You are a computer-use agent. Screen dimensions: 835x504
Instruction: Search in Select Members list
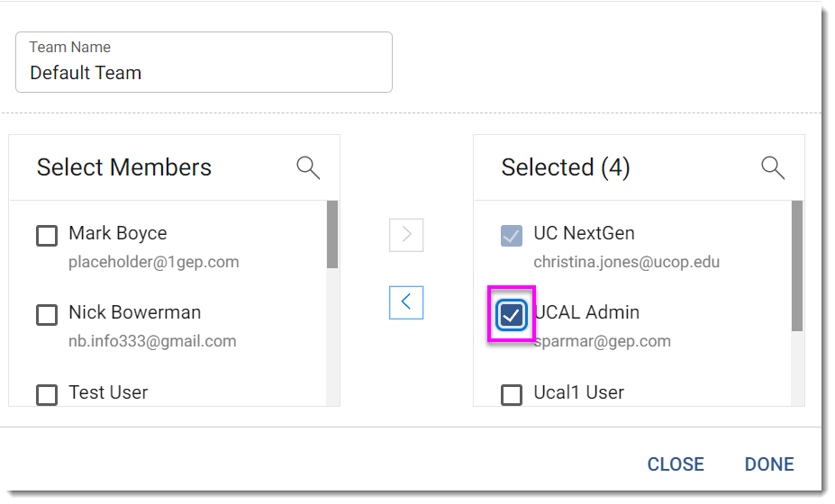308,167
